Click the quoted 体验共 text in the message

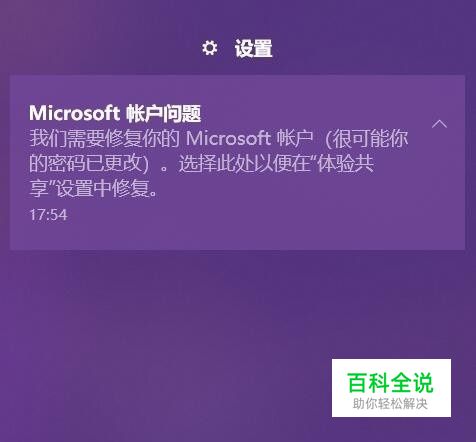coord(343,164)
